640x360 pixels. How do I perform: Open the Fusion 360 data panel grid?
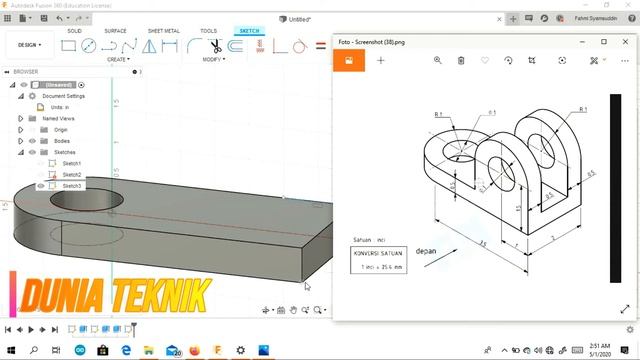pyautogui.click(x=7, y=18)
